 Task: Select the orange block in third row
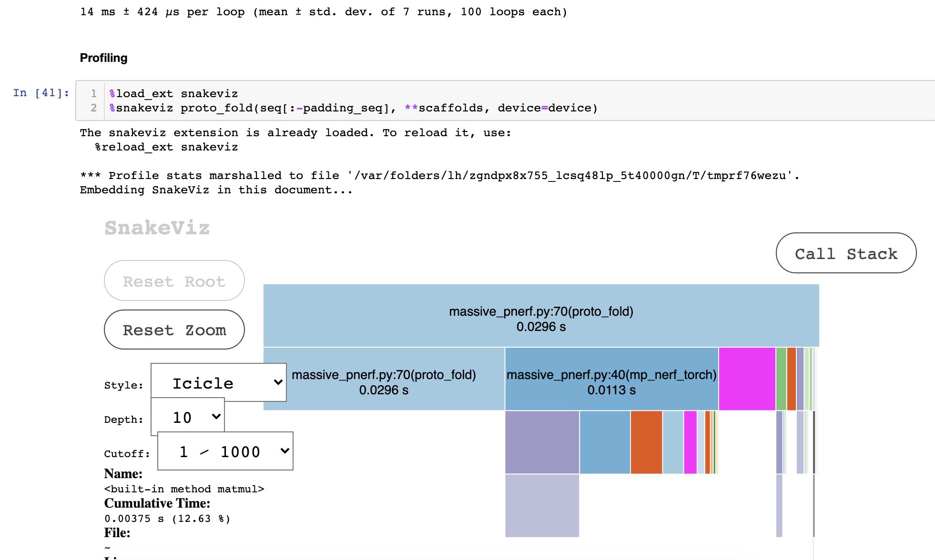(x=646, y=442)
